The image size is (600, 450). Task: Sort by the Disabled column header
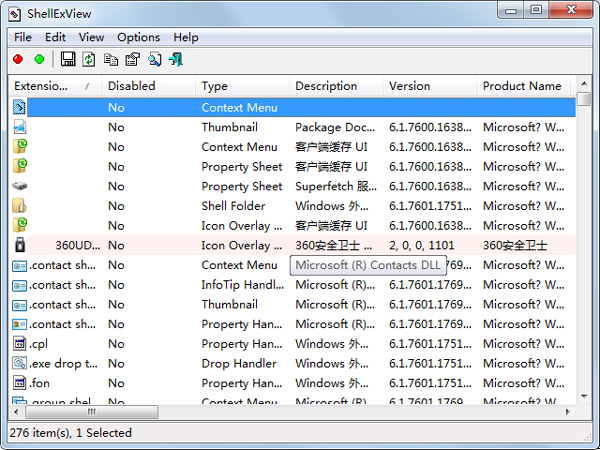(x=148, y=86)
